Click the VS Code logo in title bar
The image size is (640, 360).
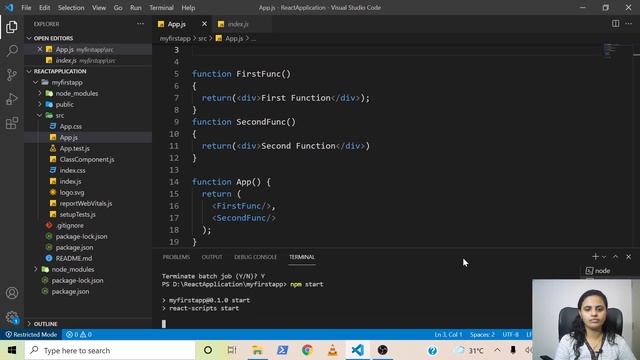9,7
